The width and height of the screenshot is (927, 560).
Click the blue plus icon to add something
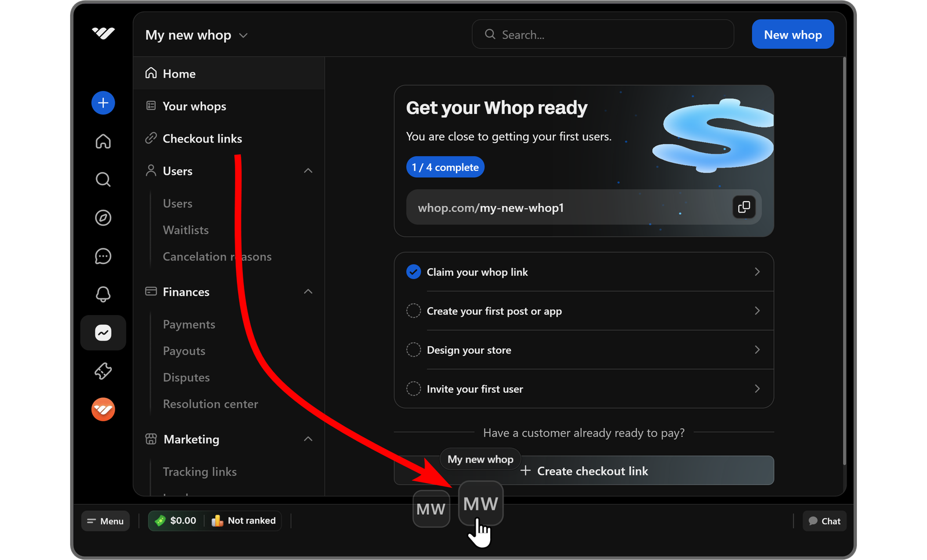[x=103, y=103]
